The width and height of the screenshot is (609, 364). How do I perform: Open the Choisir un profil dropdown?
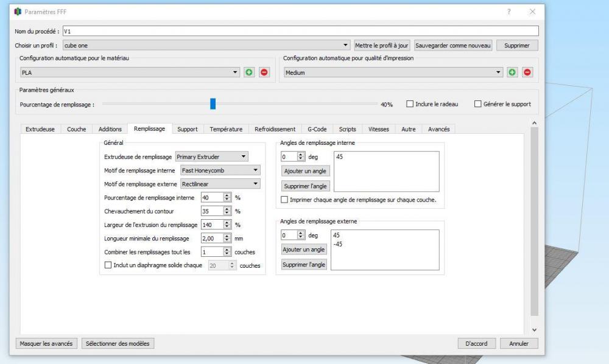(206, 46)
